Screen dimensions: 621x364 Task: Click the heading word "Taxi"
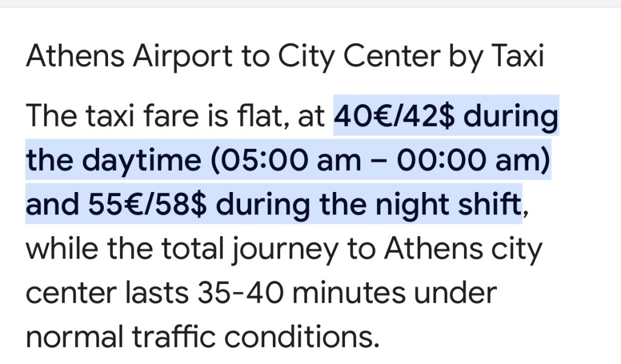coord(516,58)
